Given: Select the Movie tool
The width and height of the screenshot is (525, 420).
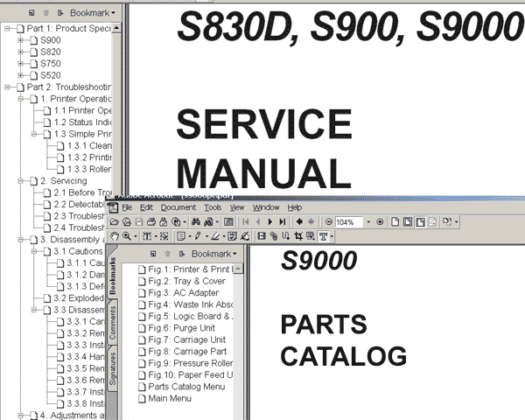Looking at the screenshot, I should pyautogui.click(x=262, y=236).
